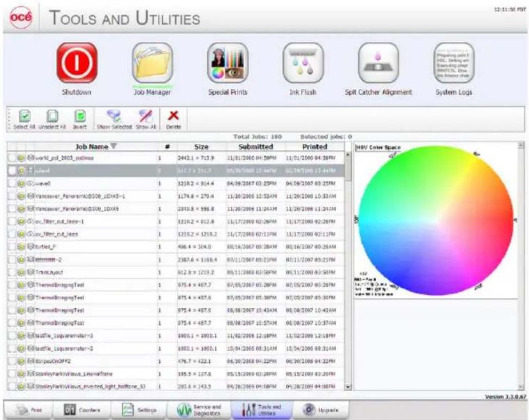This screenshot has height=420, width=529.
Task: Sort by the Job Name column arrow
Action: click(114, 146)
